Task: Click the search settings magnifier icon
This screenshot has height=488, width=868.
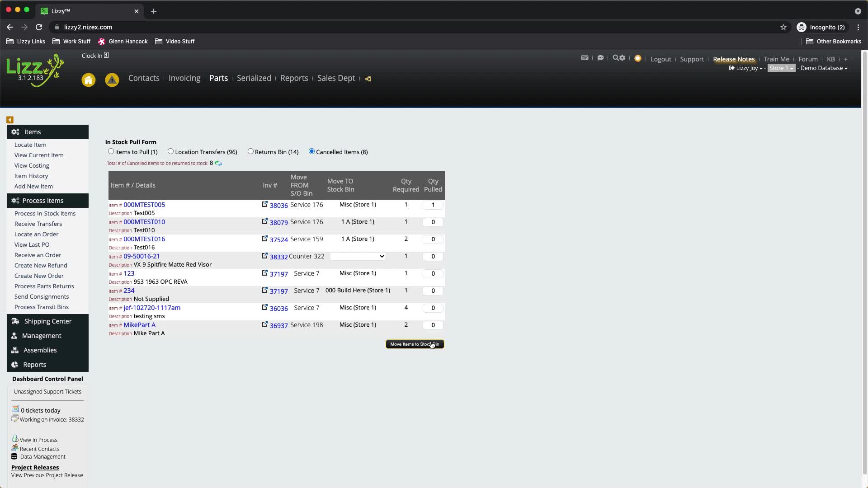Action: (x=618, y=58)
